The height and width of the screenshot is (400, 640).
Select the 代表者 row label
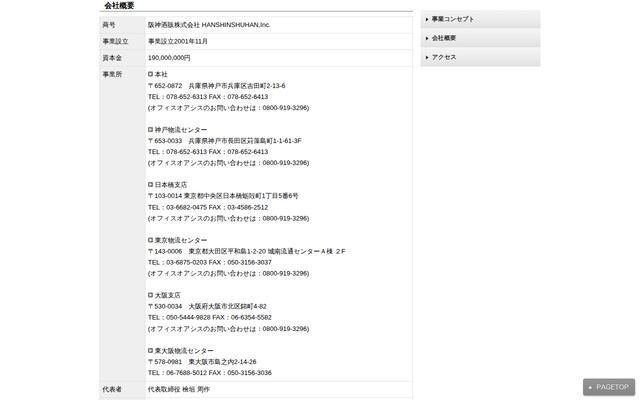(112, 389)
